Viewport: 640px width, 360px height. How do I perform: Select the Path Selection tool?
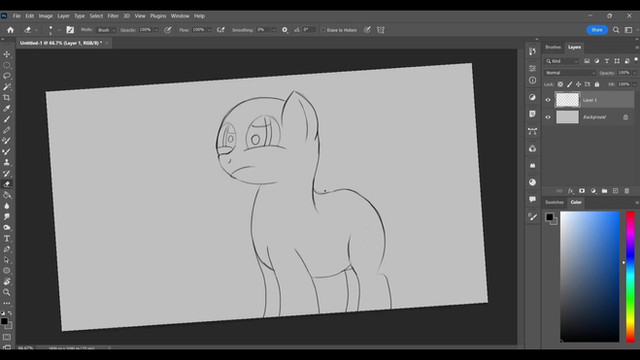pyautogui.click(x=7, y=260)
